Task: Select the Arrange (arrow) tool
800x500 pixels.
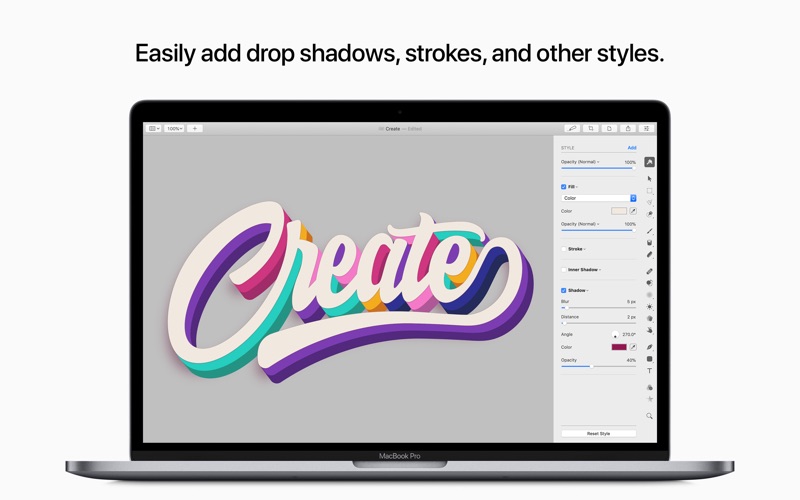Action: tap(649, 179)
